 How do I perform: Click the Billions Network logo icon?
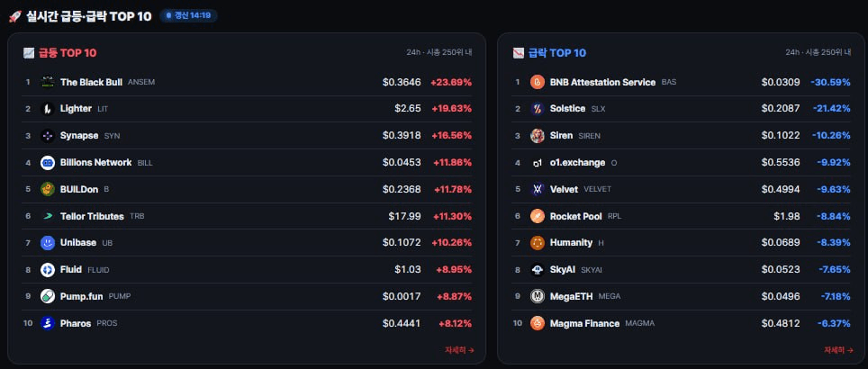48,163
